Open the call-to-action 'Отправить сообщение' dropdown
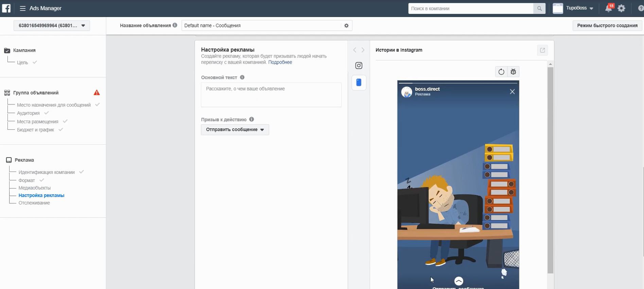 235,130
